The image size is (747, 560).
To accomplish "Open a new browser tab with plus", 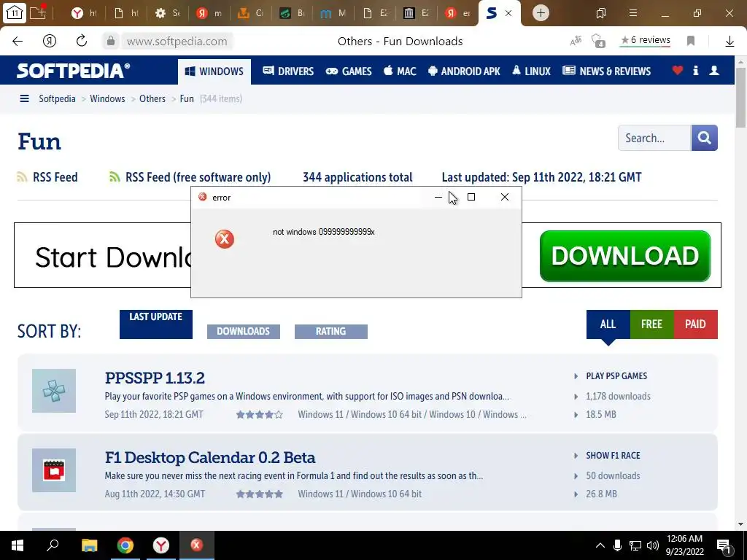I will pos(541,13).
